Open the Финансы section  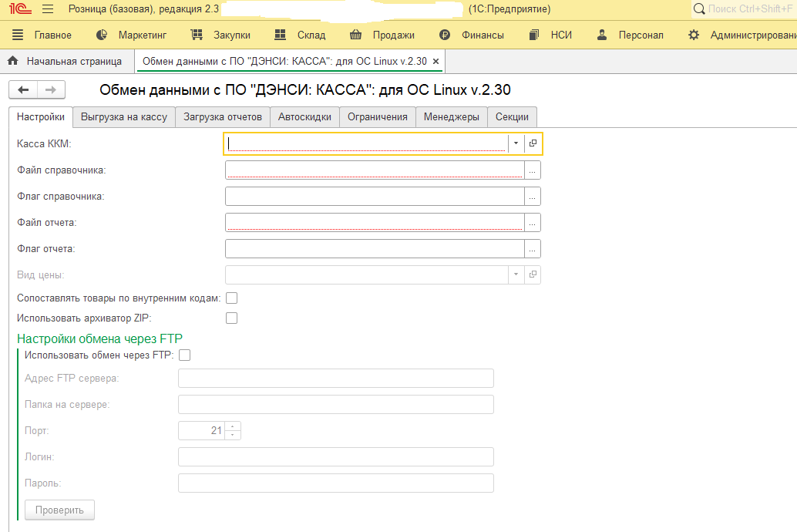pos(483,35)
